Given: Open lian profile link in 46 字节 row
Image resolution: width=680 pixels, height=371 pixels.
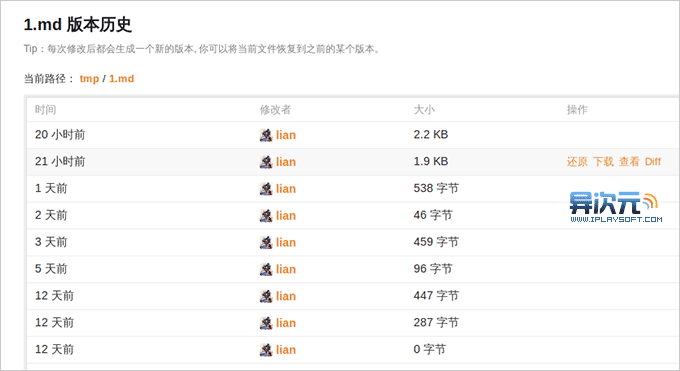Looking at the screenshot, I should pos(286,216).
